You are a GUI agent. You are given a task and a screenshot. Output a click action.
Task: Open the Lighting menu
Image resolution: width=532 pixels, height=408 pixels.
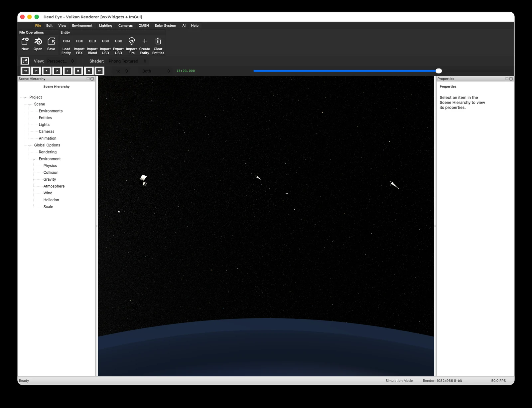[105, 26]
